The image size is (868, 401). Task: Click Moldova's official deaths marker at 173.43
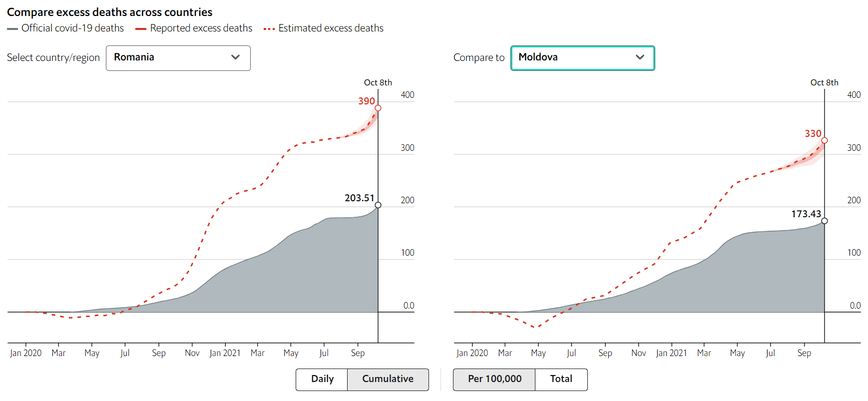pos(825,221)
